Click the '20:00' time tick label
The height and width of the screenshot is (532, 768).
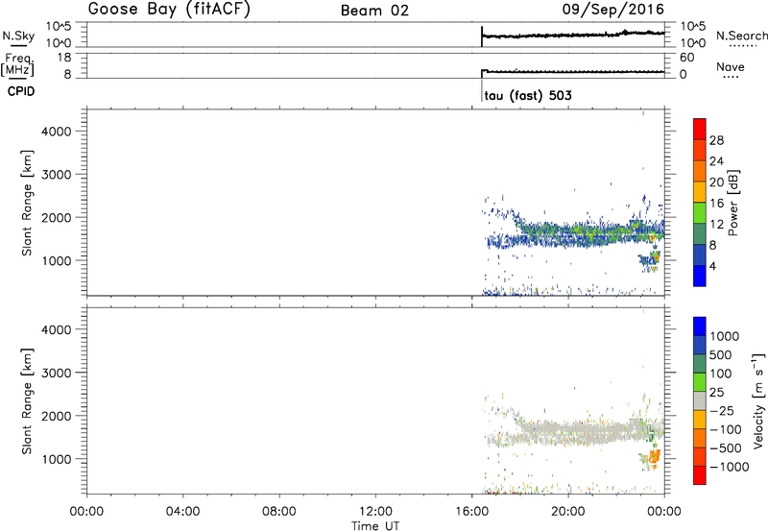[568, 512]
